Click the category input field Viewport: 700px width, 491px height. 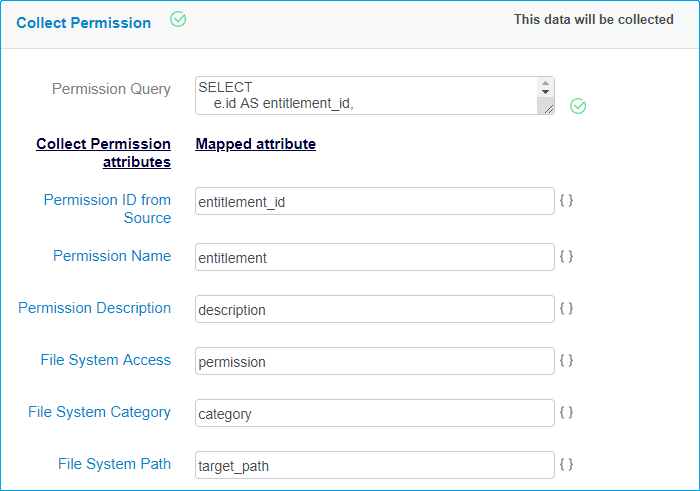[374, 413]
